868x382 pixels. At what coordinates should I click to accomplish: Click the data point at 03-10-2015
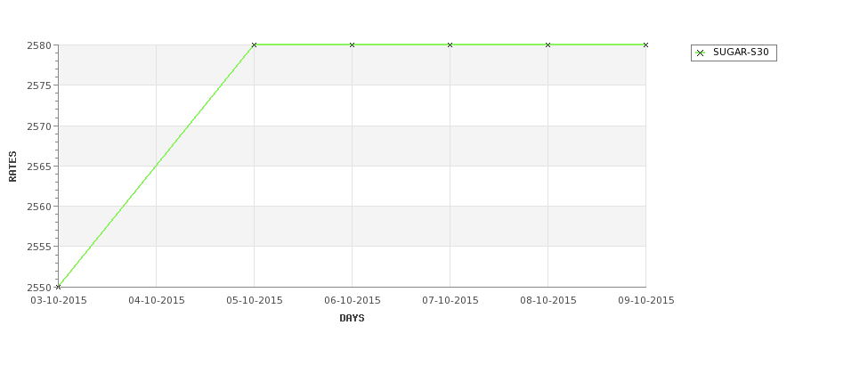(58, 287)
